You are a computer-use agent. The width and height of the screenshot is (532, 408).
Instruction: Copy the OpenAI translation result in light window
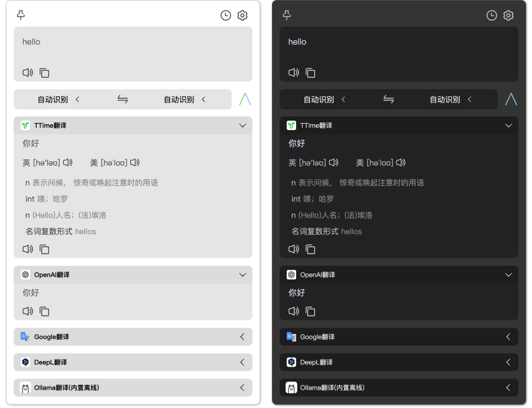44,311
